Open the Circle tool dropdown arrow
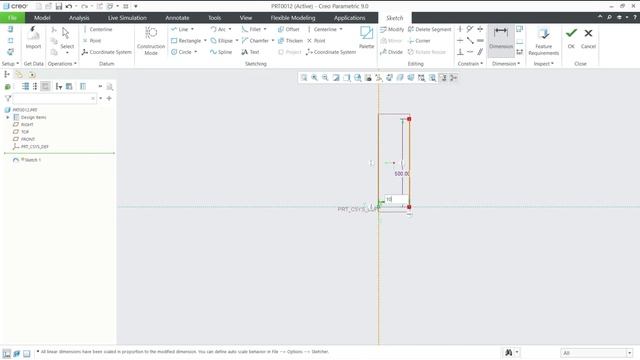 pos(196,52)
